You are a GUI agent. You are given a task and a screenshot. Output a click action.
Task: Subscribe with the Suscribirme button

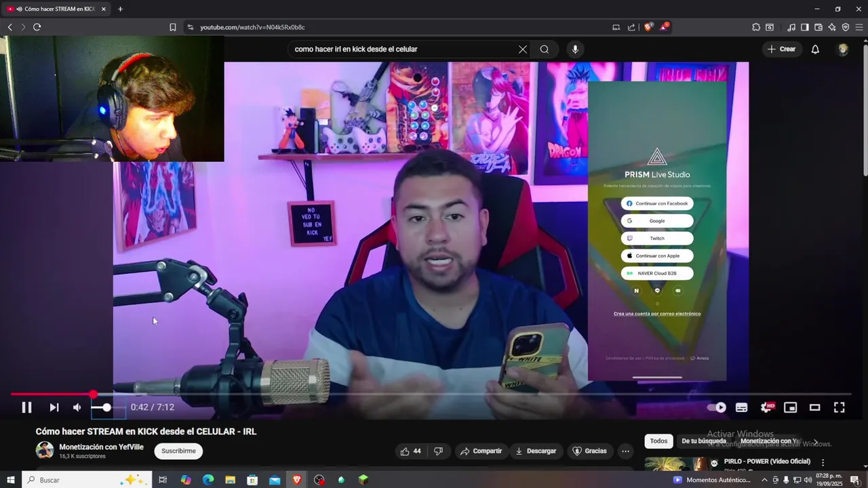[178, 451]
